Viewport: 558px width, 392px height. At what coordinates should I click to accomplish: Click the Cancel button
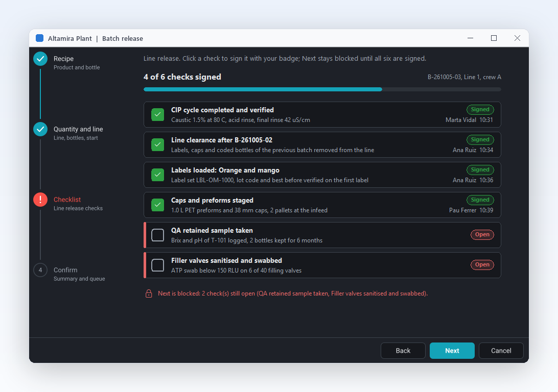pos(501,351)
